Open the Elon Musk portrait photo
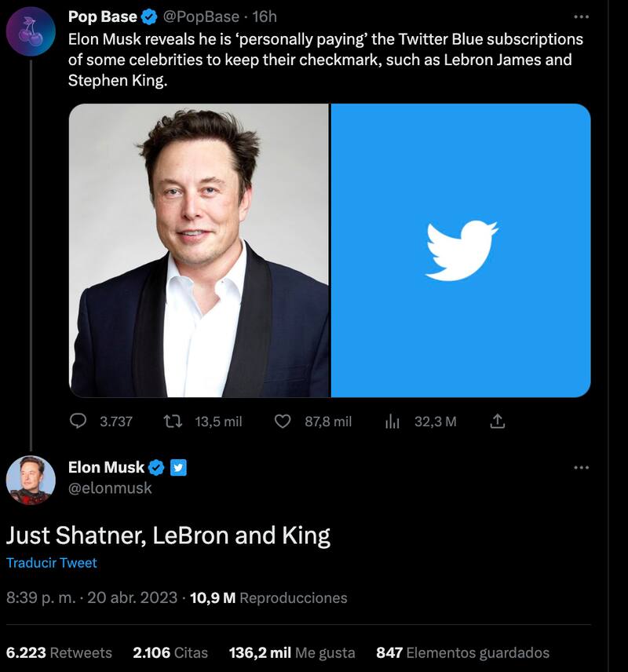This screenshot has width=628, height=672. tap(199, 250)
